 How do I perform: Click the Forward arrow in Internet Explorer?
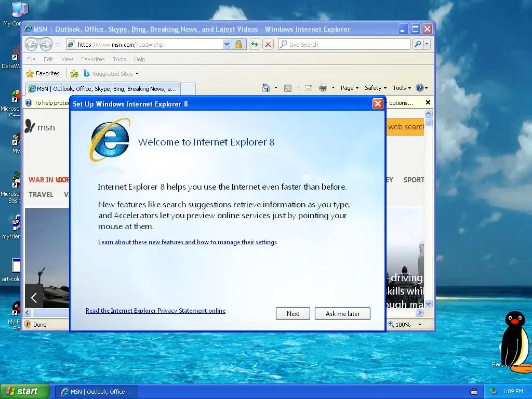[x=46, y=45]
